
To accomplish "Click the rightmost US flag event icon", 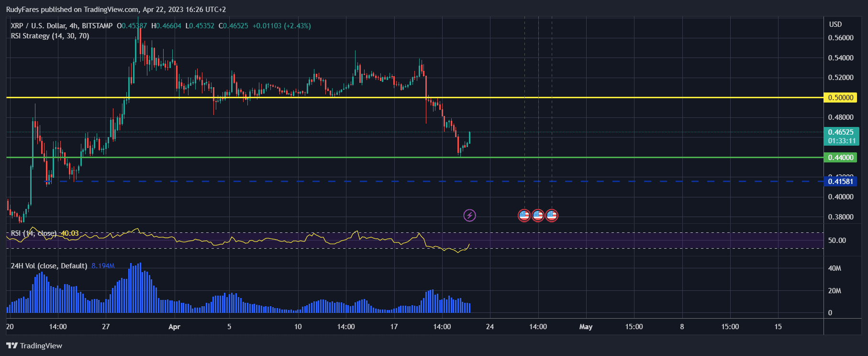I will pyautogui.click(x=552, y=216).
